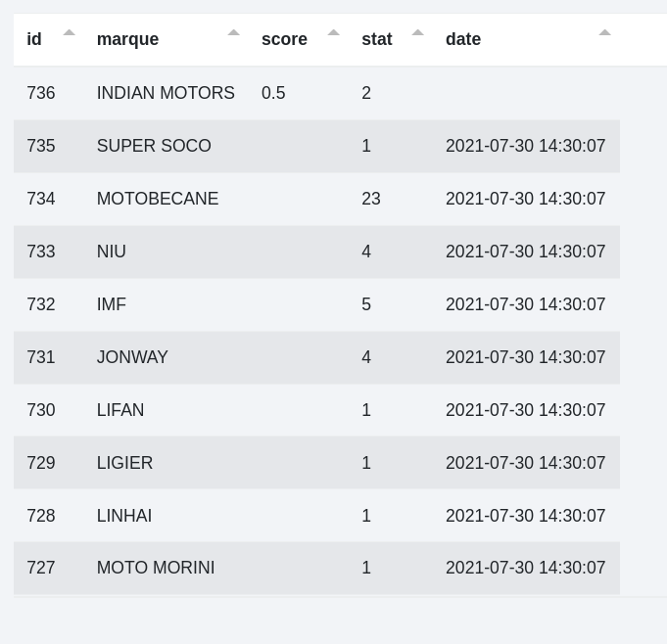Click the LIFAN marque cell
Screen dimensions: 667x644
(x=120, y=410)
